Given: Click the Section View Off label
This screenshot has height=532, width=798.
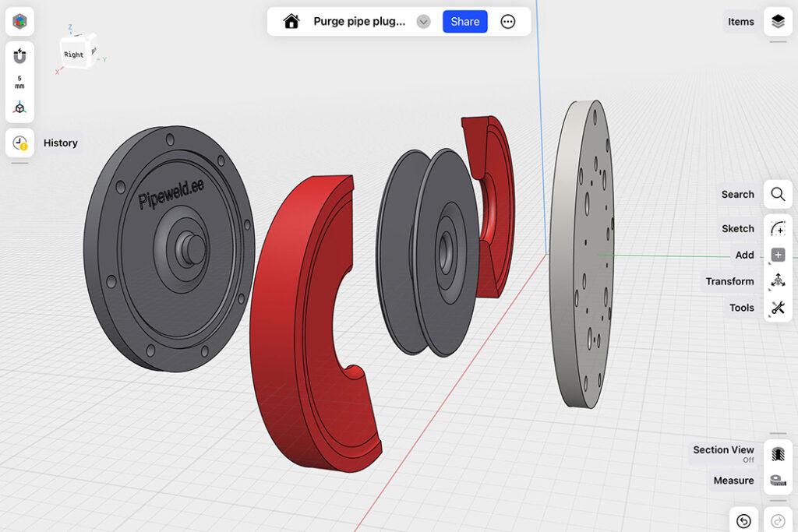Looking at the screenshot, I should tap(723, 453).
